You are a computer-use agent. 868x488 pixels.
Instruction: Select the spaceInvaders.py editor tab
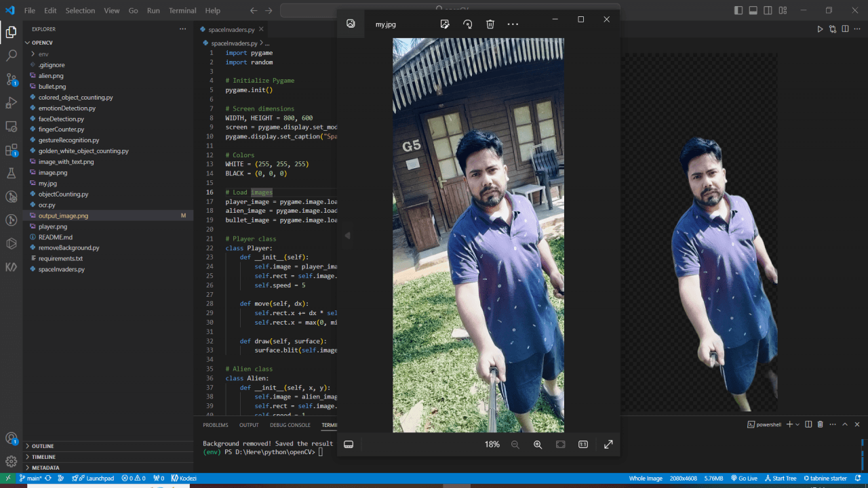[231, 30]
